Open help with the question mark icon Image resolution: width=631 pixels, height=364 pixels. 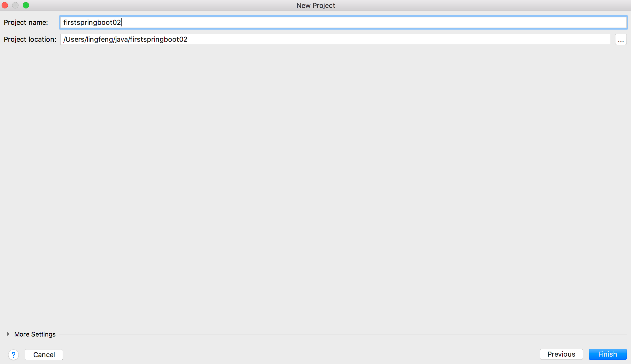click(13, 354)
